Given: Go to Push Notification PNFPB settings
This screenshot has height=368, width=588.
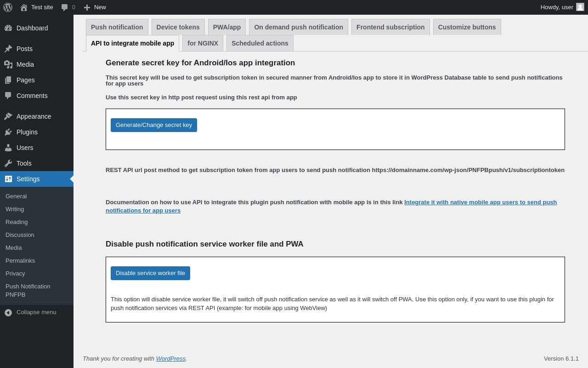Looking at the screenshot, I should (28, 290).
